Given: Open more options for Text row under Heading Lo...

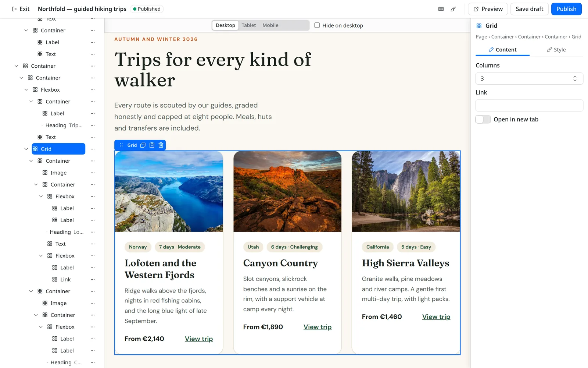Looking at the screenshot, I should (x=93, y=244).
